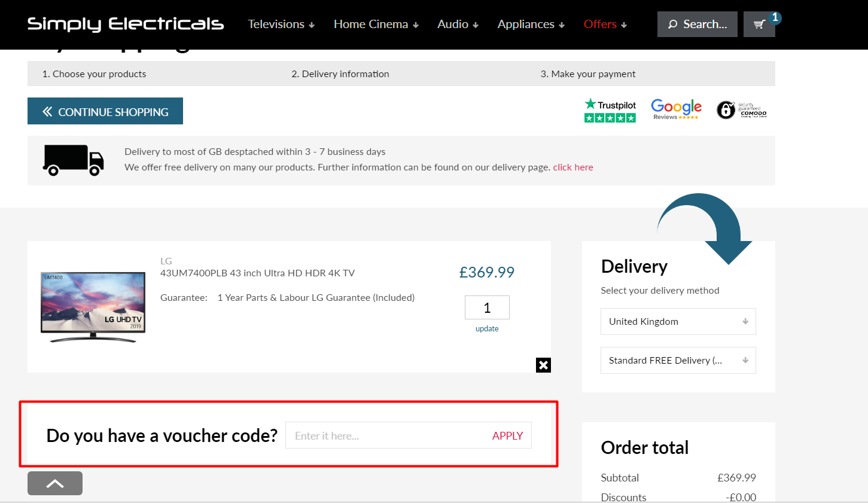
Task: Expand the Televisions menu chevron
Action: pos(312,25)
